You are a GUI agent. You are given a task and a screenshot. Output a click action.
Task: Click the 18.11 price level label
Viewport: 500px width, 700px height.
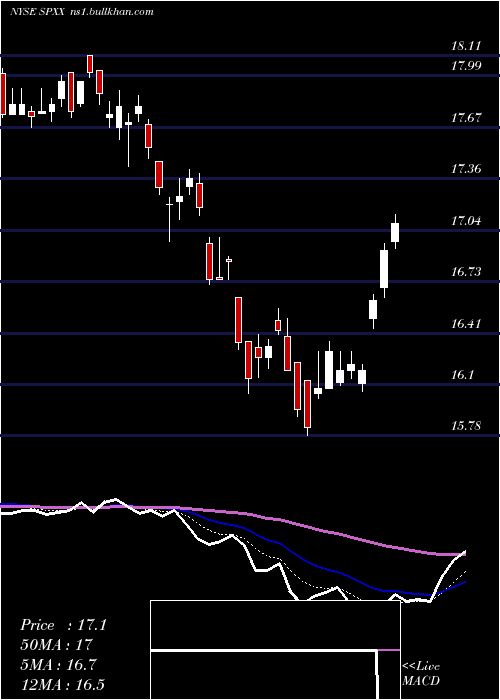click(x=466, y=46)
